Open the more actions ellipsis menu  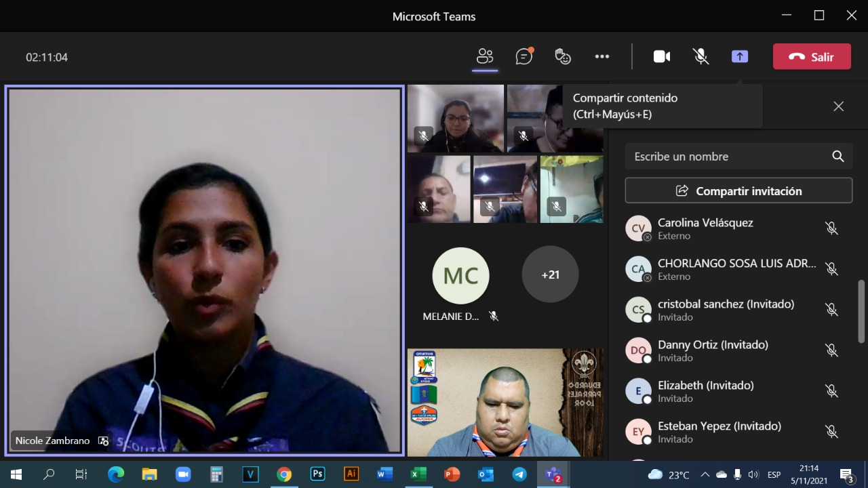pyautogui.click(x=602, y=57)
